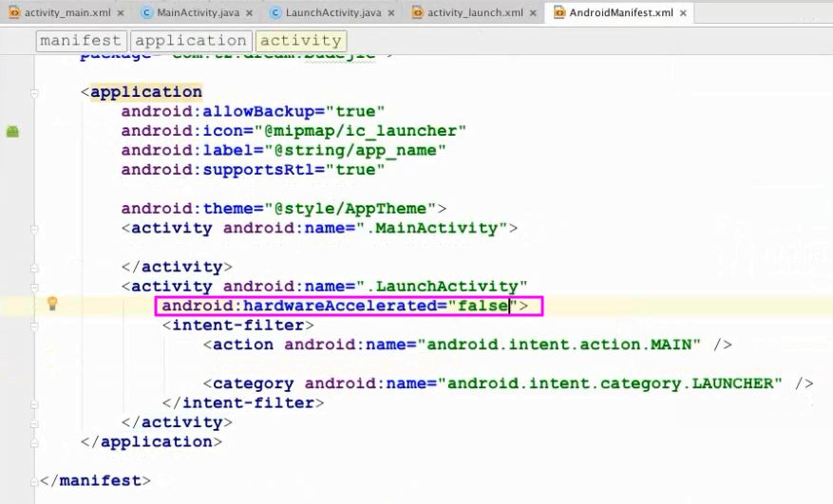Close the activity_launch.xml tab
This screenshot has width=833, height=504.
(x=531, y=12)
